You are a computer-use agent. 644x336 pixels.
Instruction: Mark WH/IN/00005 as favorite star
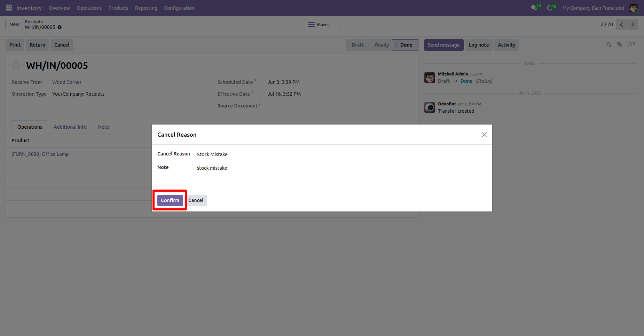(x=16, y=65)
